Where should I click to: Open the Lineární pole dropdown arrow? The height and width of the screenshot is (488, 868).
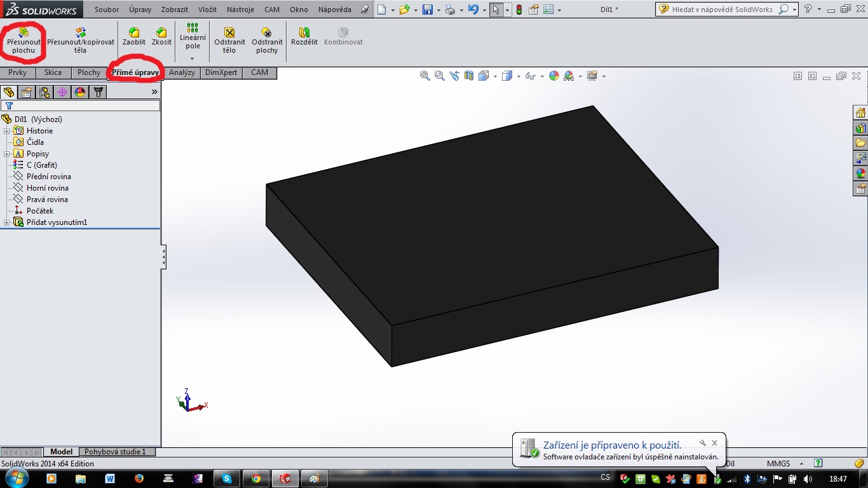(x=193, y=58)
